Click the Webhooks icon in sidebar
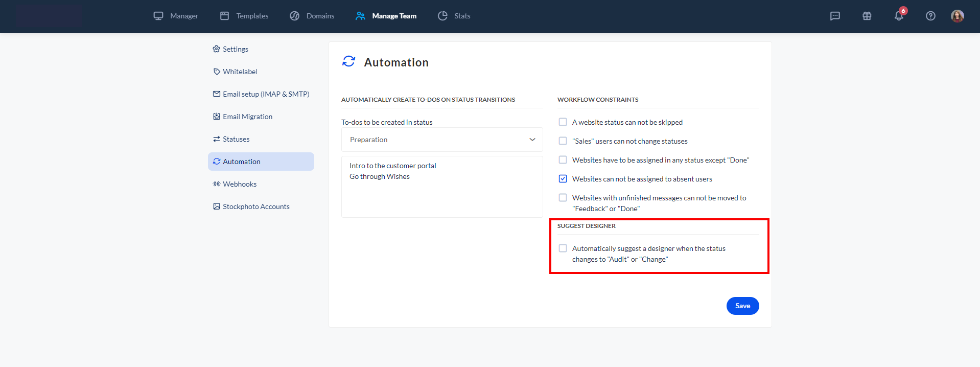Viewport: 980px width, 367px height. [217, 184]
